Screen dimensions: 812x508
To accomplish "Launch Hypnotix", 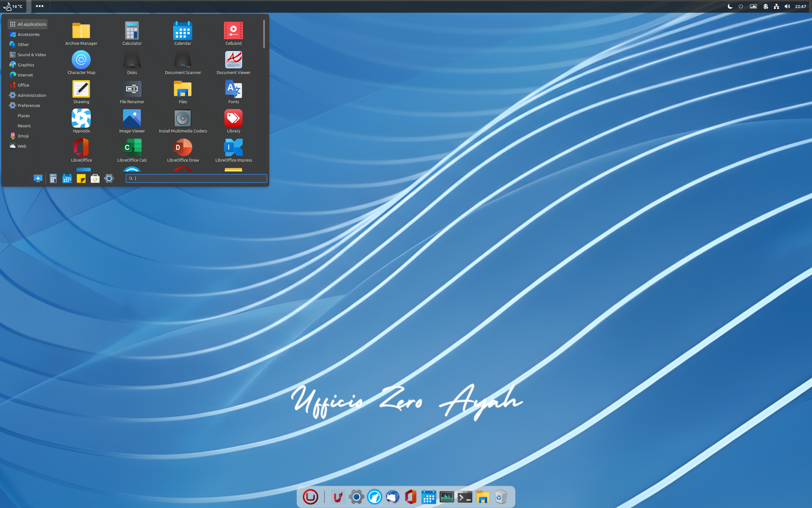I will tap(81, 121).
